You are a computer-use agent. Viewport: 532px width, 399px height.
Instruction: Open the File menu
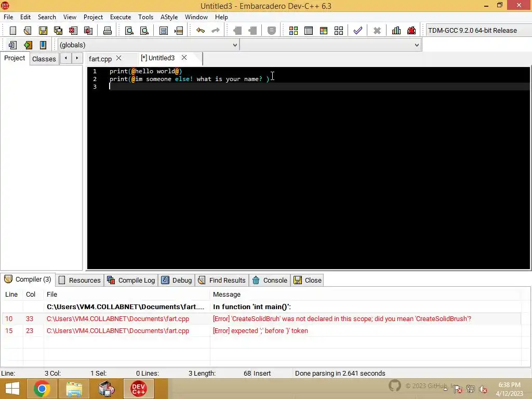tap(8, 17)
